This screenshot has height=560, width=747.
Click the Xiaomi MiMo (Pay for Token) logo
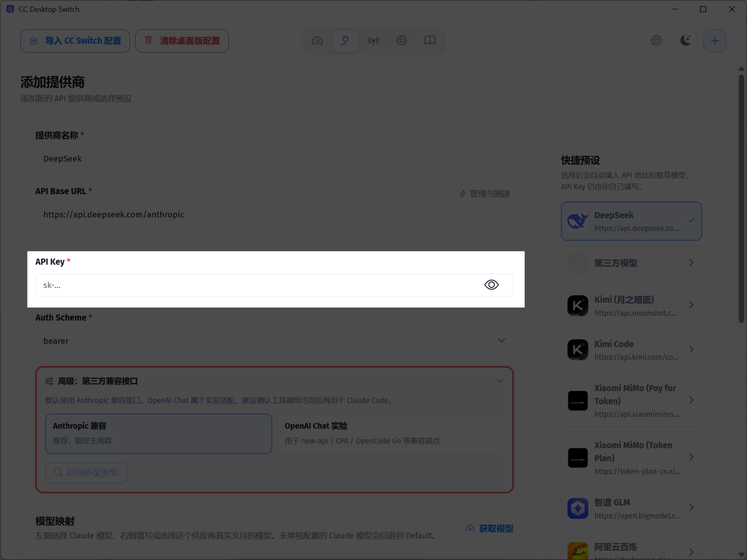click(x=578, y=401)
